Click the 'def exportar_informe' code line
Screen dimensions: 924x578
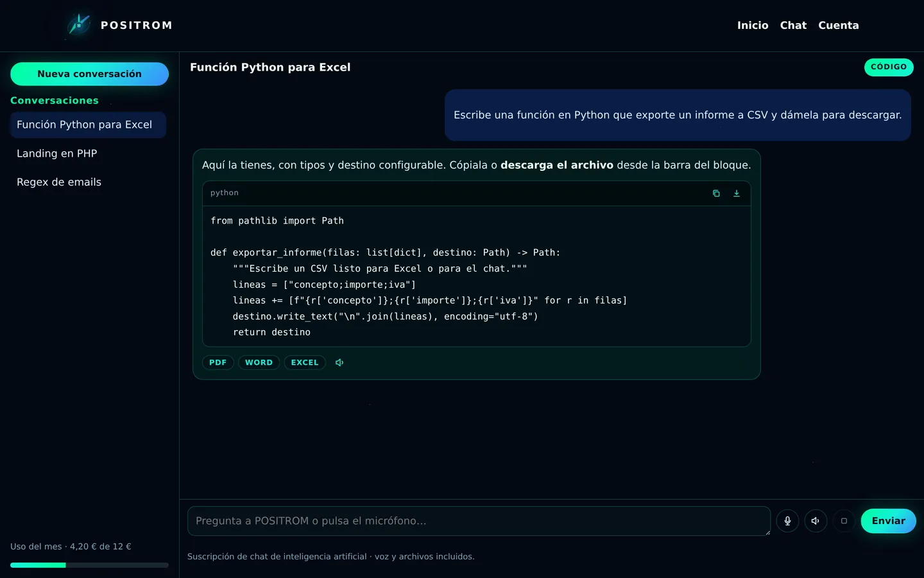[x=386, y=253]
